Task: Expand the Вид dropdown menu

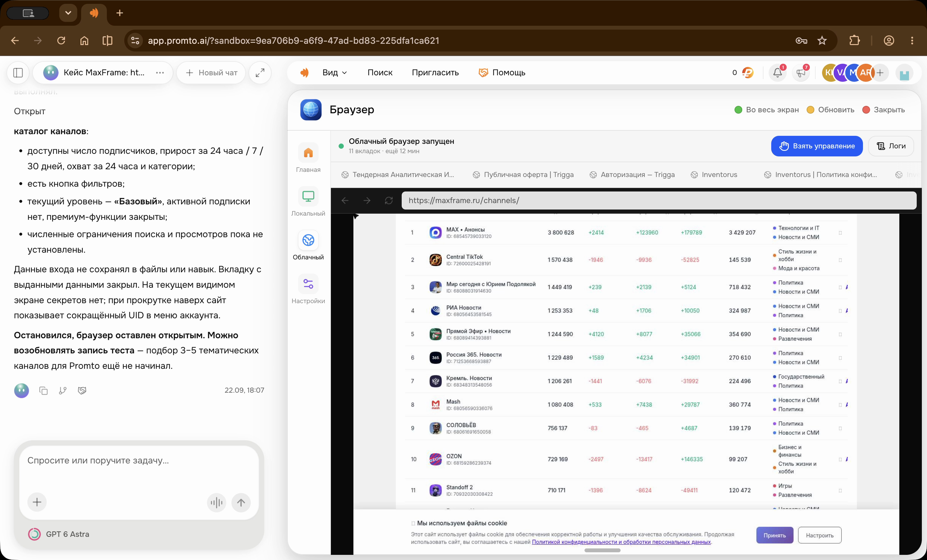Action: pos(334,73)
